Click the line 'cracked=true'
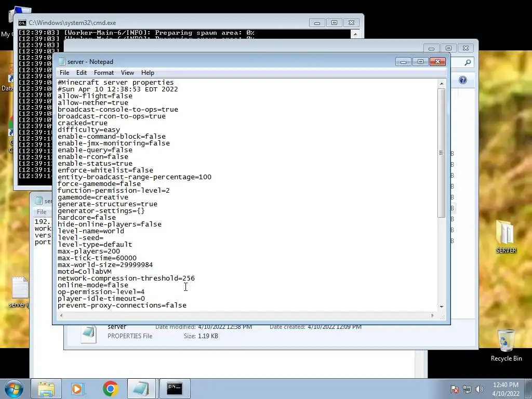This screenshot has width=532, height=399. tap(83, 123)
